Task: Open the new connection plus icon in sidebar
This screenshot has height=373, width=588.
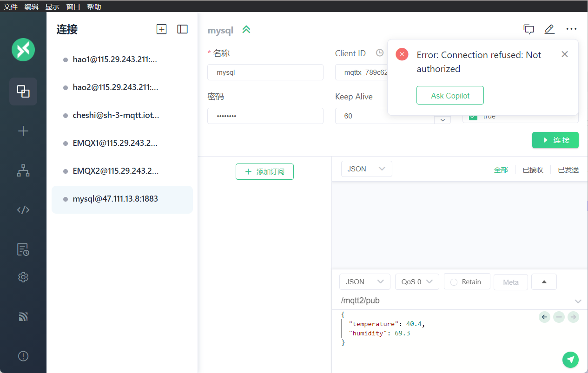Action: [23, 131]
